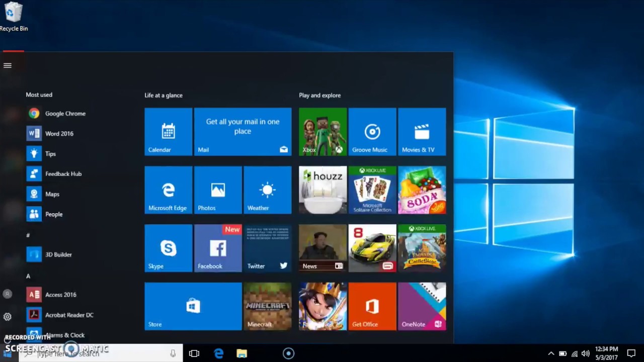Open the Twitter tile

coord(267,248)
